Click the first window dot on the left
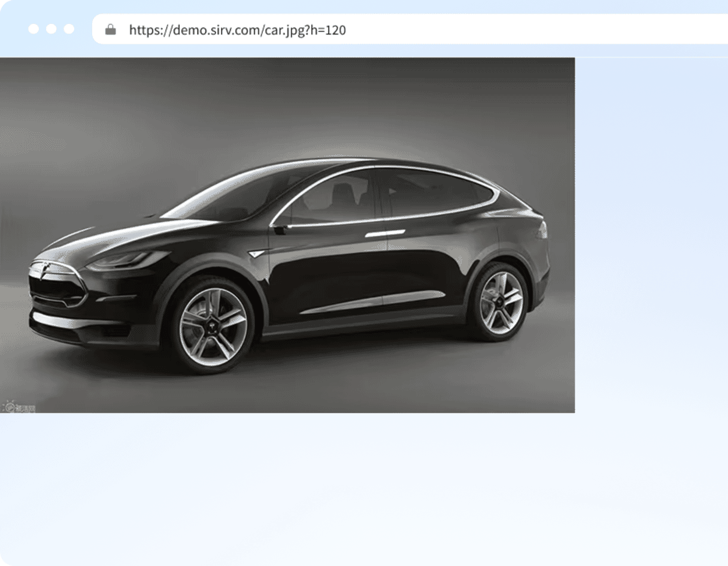 34,29
